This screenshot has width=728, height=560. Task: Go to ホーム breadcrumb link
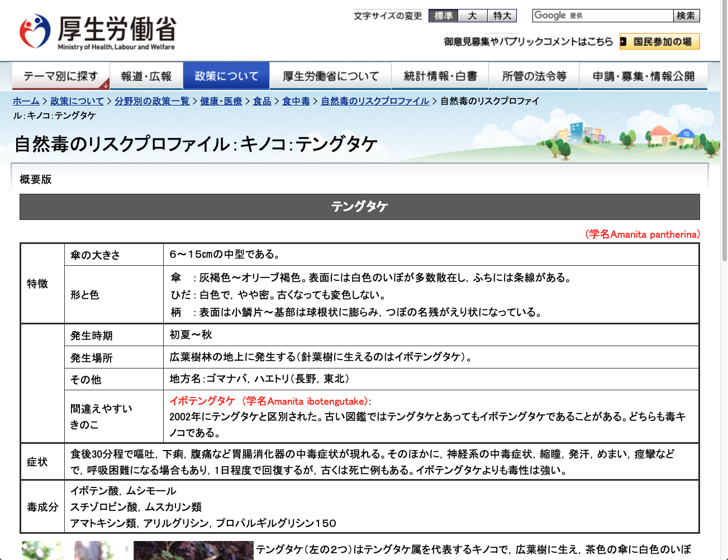[26, 101]
